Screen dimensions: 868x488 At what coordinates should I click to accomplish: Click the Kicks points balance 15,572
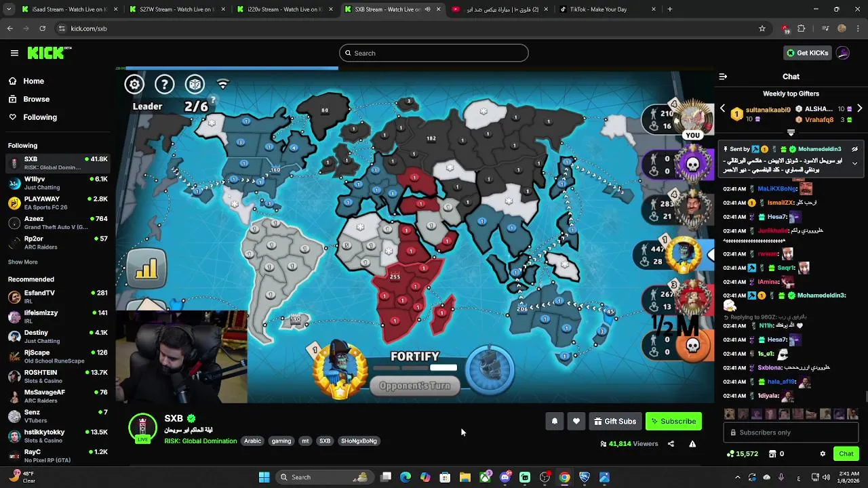coord(743,454)
